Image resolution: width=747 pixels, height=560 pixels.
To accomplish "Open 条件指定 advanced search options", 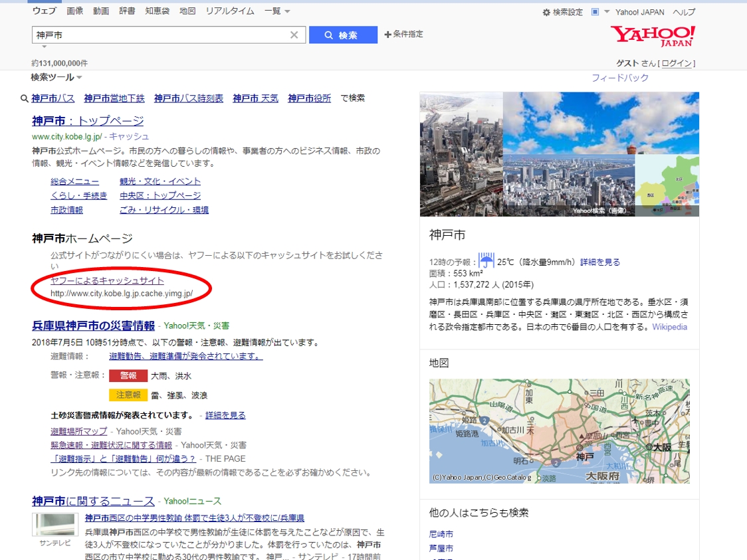I will click(403, 35).
